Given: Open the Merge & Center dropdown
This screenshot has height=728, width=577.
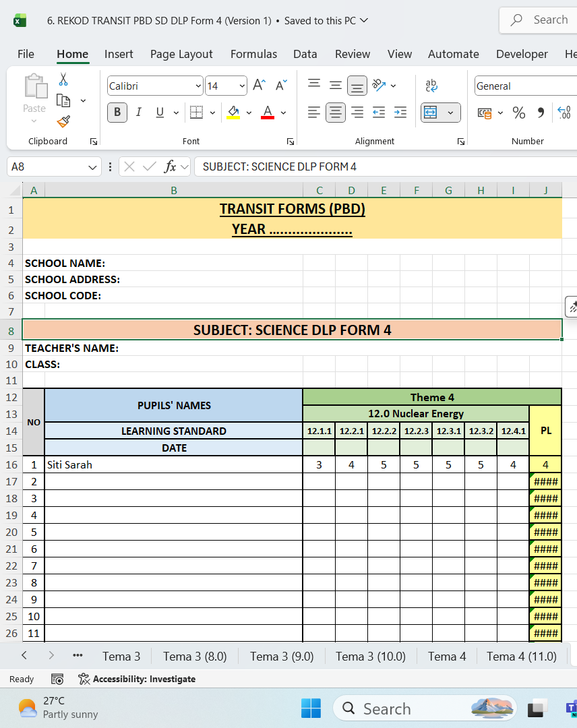Looking at the screenshot, I should click(x=450, y=112).
